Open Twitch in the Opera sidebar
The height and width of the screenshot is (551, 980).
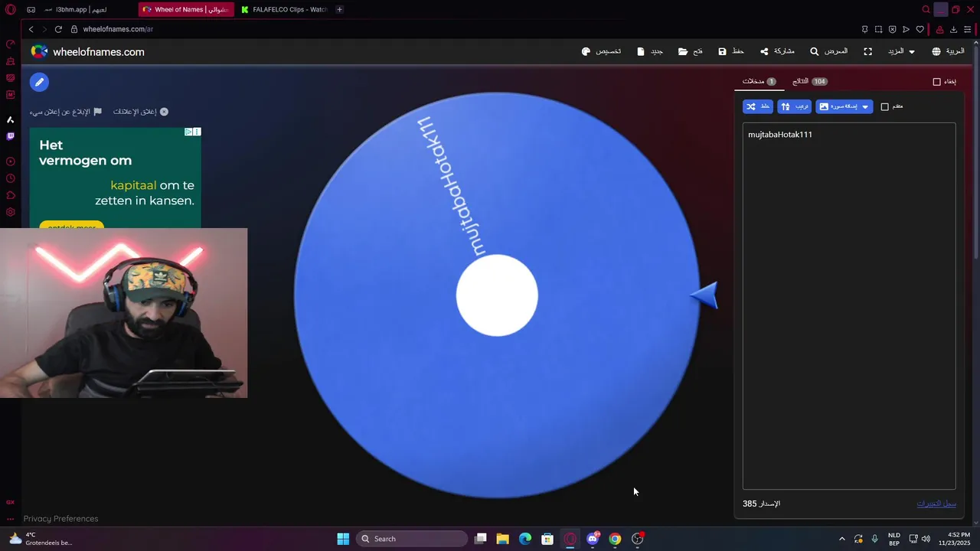10,136
